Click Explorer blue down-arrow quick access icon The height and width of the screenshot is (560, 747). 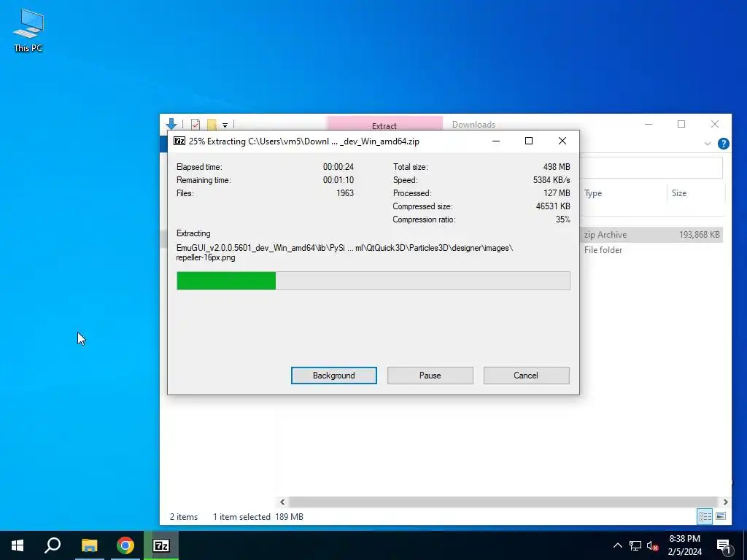171,124
